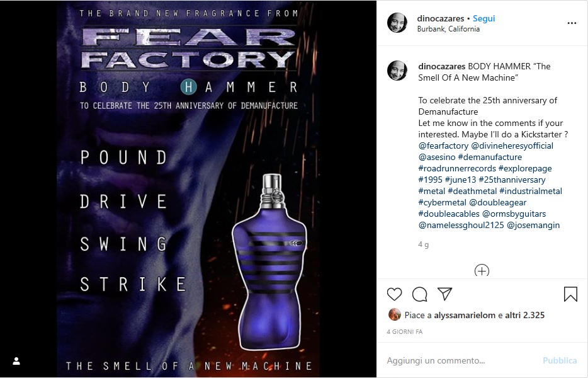Open the #industrialmetal hashtag
Viewport: 588px width, 378px height.
coord(531,191)
